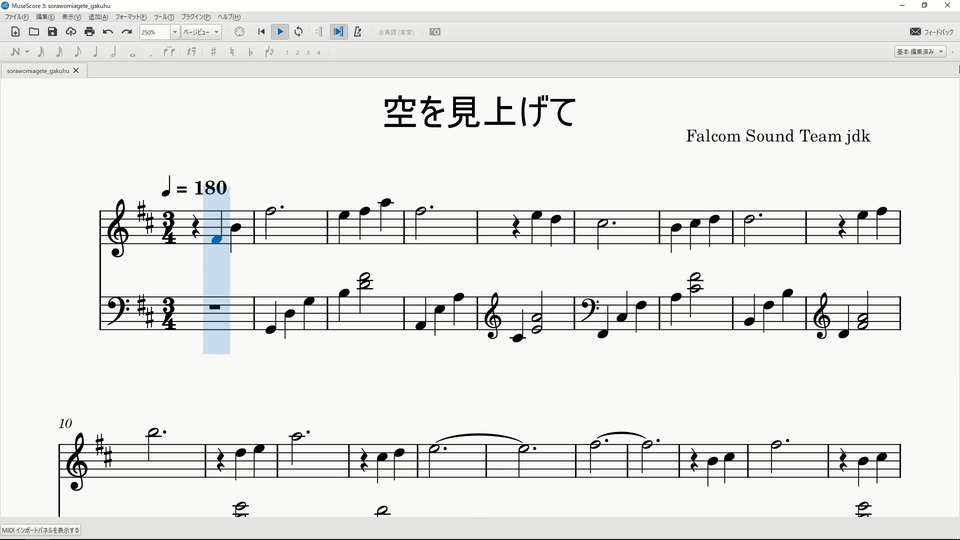Apply the sharp accidental

(213, 52)
